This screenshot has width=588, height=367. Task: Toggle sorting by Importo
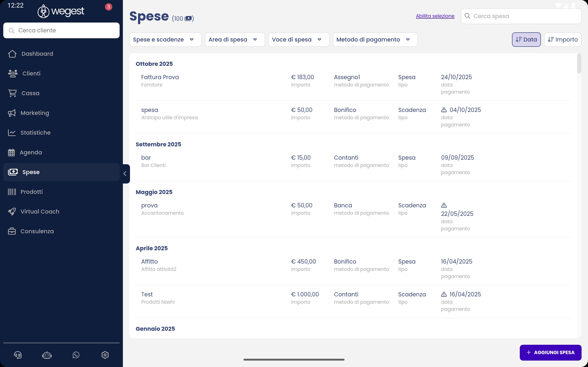pos(563,39)
